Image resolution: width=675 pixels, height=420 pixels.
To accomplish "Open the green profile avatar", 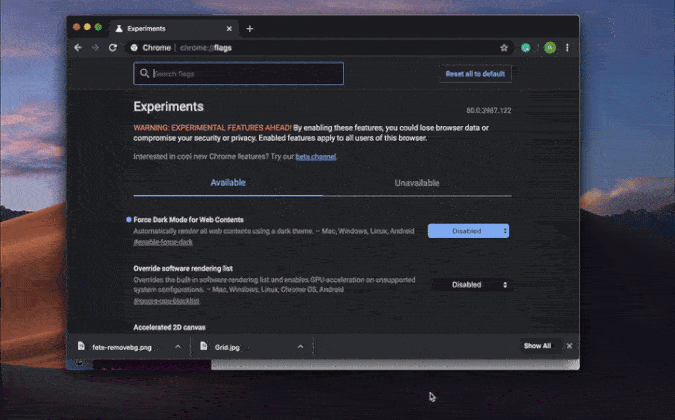I will coord(550,48).
